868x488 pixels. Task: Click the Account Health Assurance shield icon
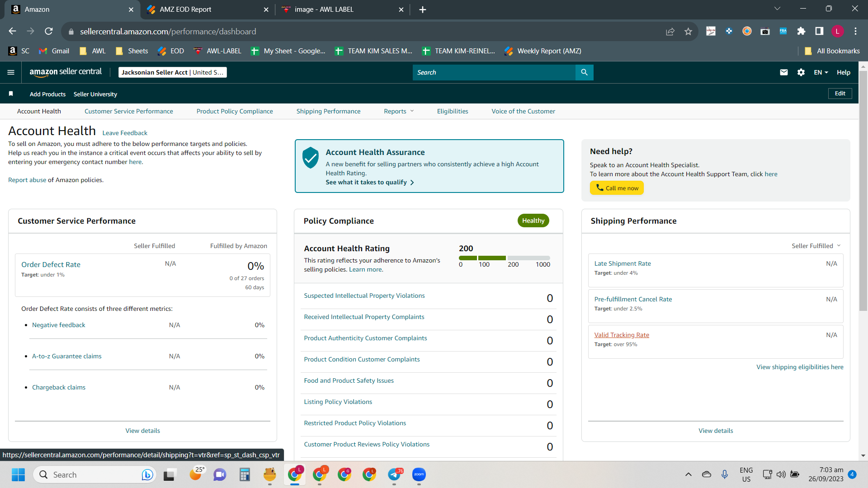coord(311,158)
